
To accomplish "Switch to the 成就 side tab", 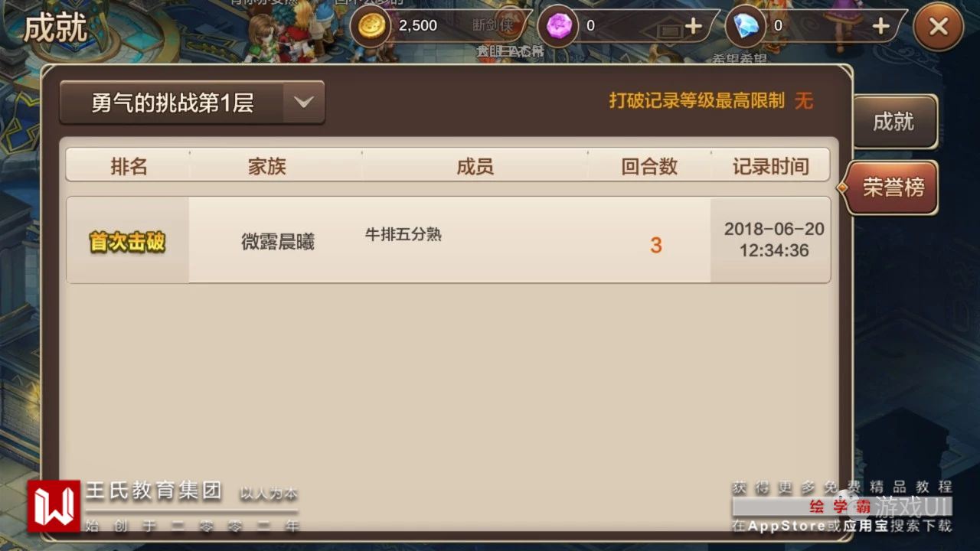I will [x=894, y=122].
